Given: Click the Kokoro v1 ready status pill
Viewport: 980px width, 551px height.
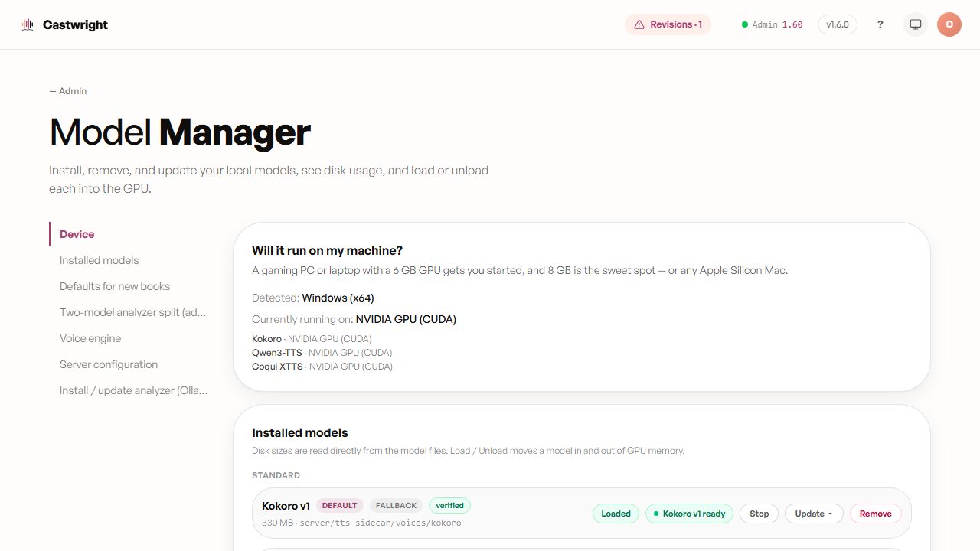Looking at the screenshot, I should [689, 514].
